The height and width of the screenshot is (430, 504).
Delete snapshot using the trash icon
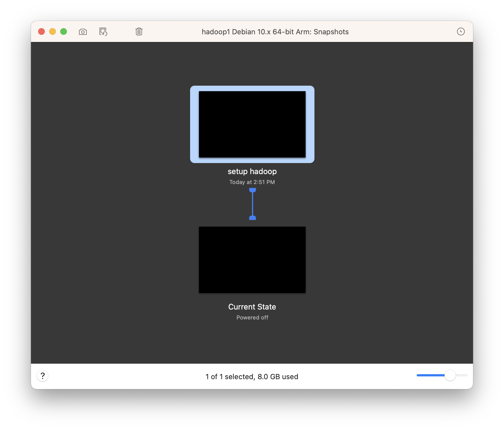[139, 32]
